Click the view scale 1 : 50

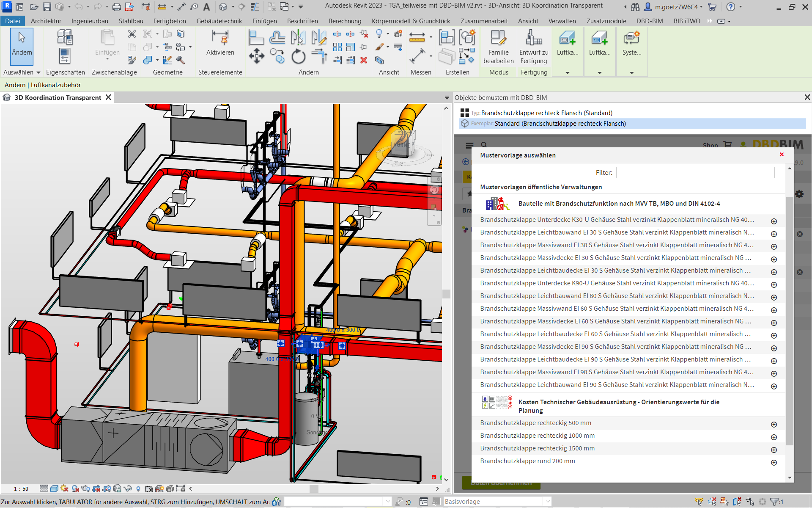pyautogui.click(x=21, y=489)
